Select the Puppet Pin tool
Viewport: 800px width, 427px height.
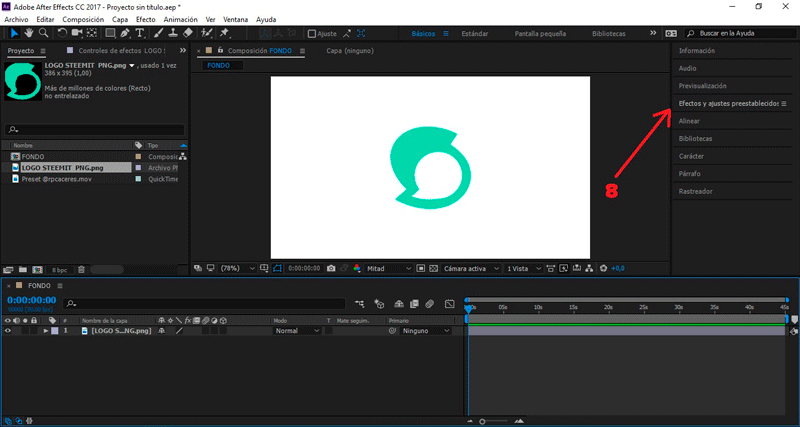tap(226, 33)
